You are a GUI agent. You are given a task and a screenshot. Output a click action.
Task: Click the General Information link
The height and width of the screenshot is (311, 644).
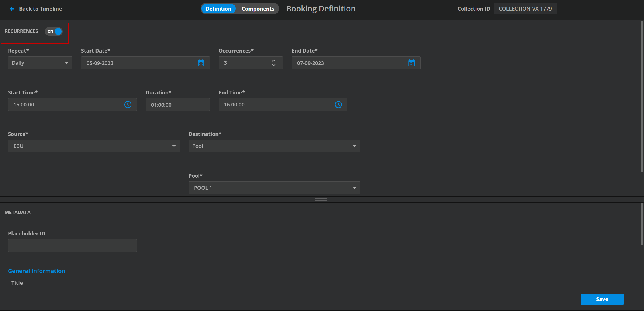(36, 271)
